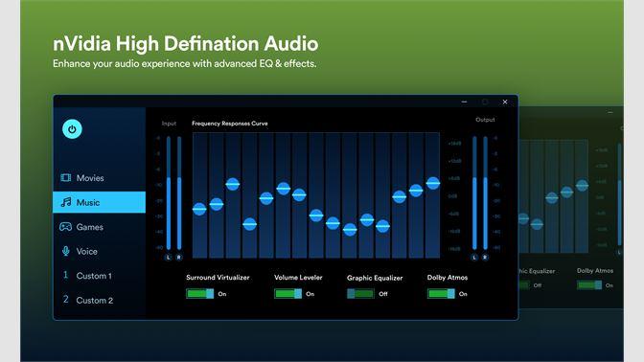Click the tenth equalizer band slider knob
This screenshot has width=644, height=362.
(x=350, y=230)
